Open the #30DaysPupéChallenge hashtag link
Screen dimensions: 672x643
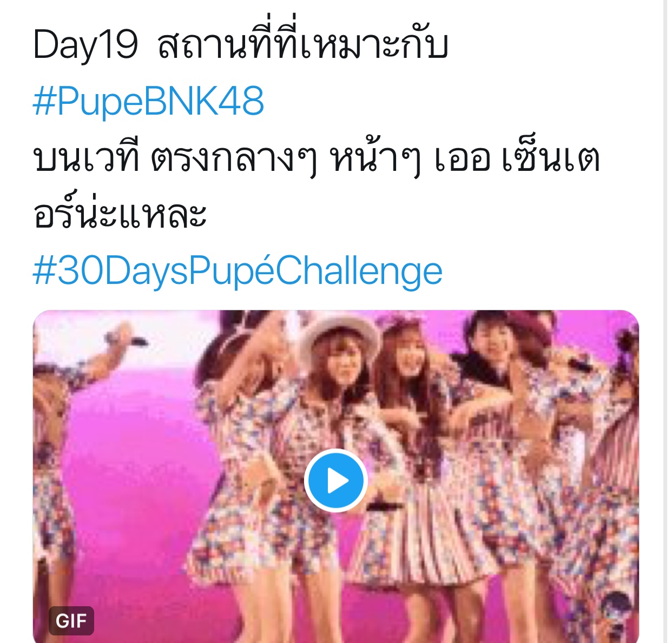pyautogui.click(x=238, y=271)
